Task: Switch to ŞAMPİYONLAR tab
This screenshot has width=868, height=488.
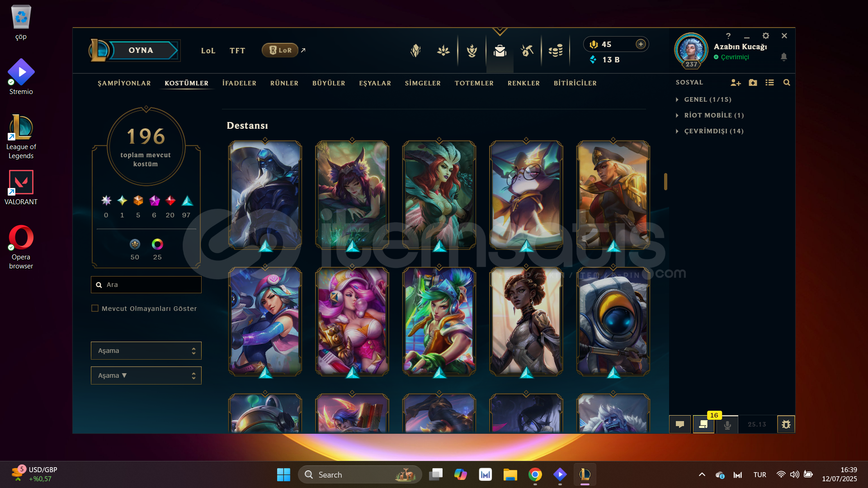Action: coord(124,83)
